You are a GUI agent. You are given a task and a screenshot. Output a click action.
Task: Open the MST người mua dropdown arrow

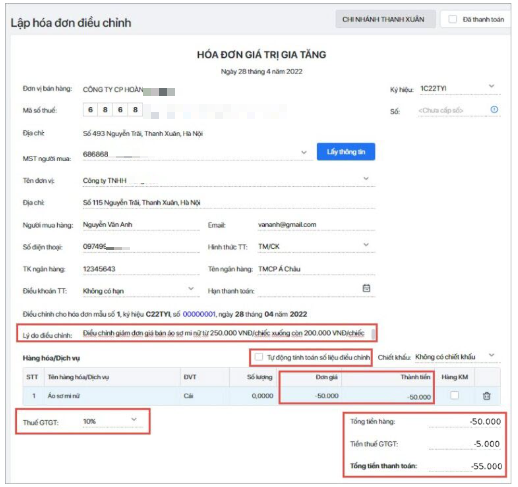(x=304, y=152)
